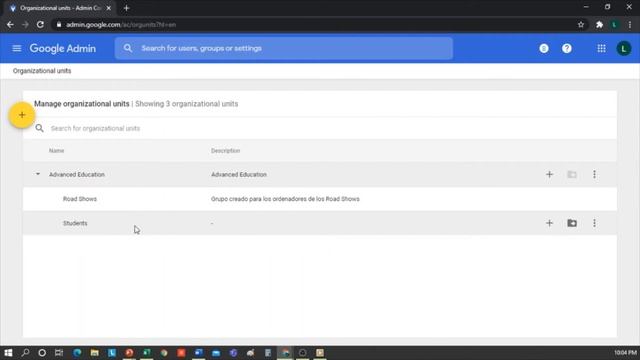Click the Google Admin logo link
The height and width of the screenshot is (360, 640).
[62, 49]
